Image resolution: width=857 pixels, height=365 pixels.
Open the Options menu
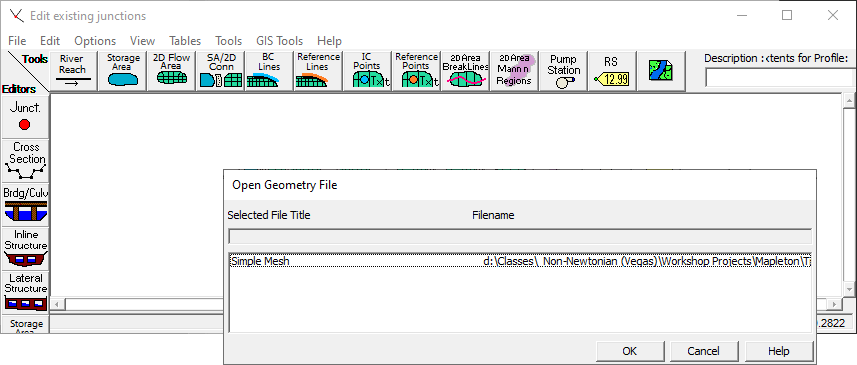click(x=95, y=40)
